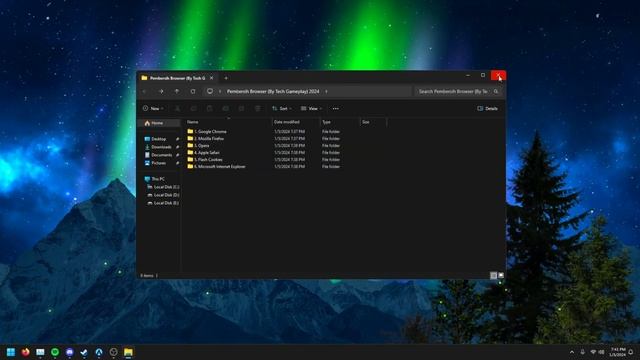Open Spotify from the taskbar
Screen dimensions: 640x360
tap(55, 352)
